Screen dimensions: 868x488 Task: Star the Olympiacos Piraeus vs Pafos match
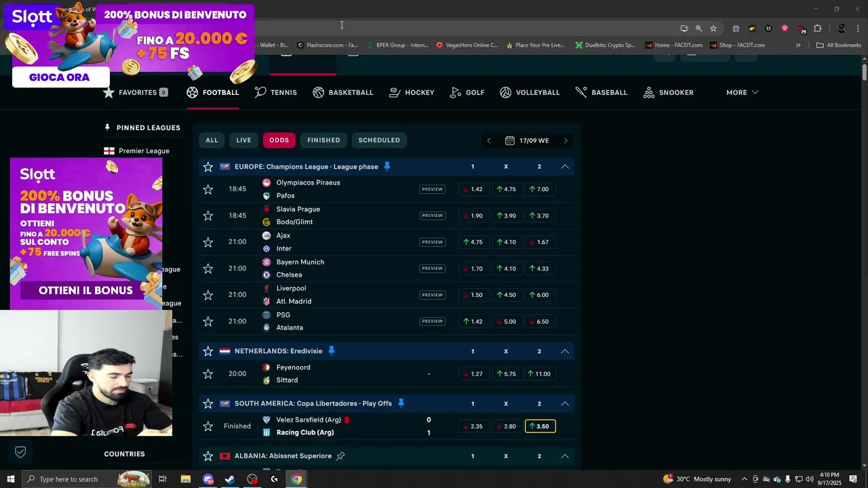pos(208,189)
